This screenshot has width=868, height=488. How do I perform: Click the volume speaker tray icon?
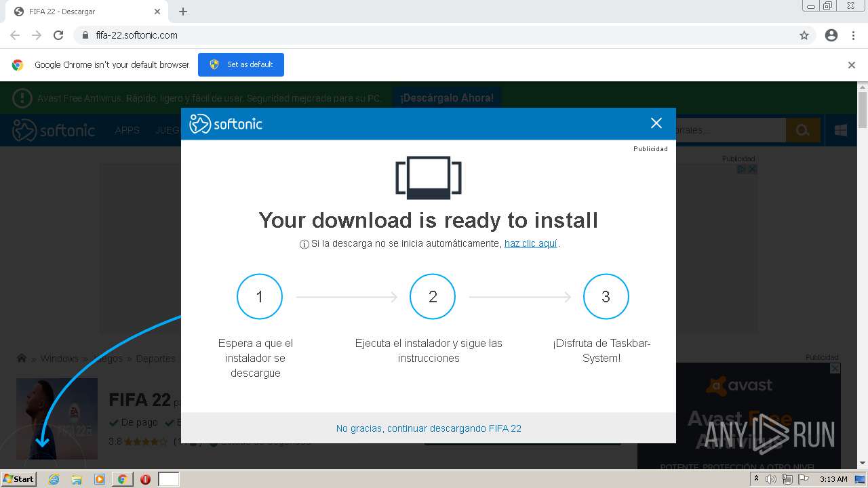[771, 479]
